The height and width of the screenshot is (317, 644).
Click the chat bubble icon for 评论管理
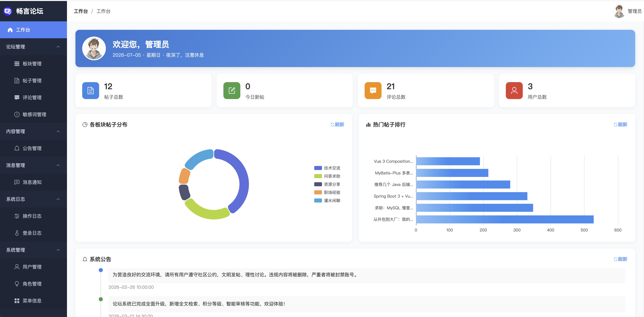[x=17, y=97]
